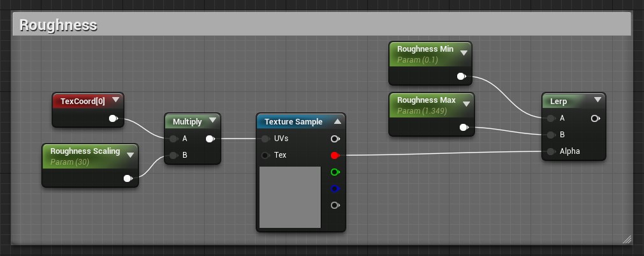Select the Roughness Max node title
Image resolution: width=644 pixels, height=256 pixels.
(427, 100)
